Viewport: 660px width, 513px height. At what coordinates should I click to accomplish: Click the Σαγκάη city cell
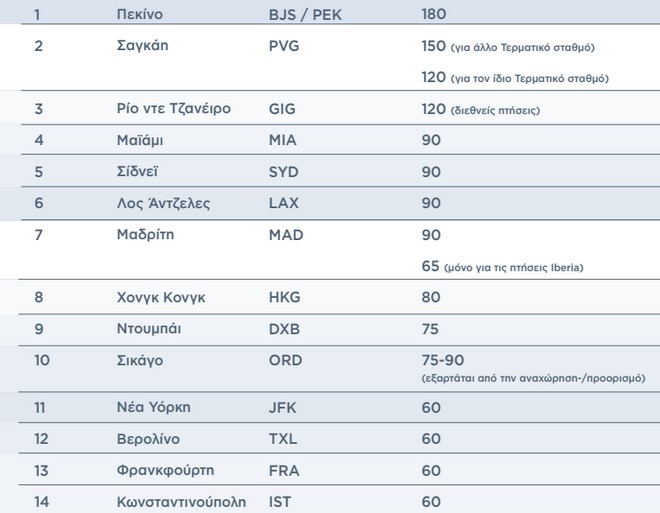(x=146, y=46)
